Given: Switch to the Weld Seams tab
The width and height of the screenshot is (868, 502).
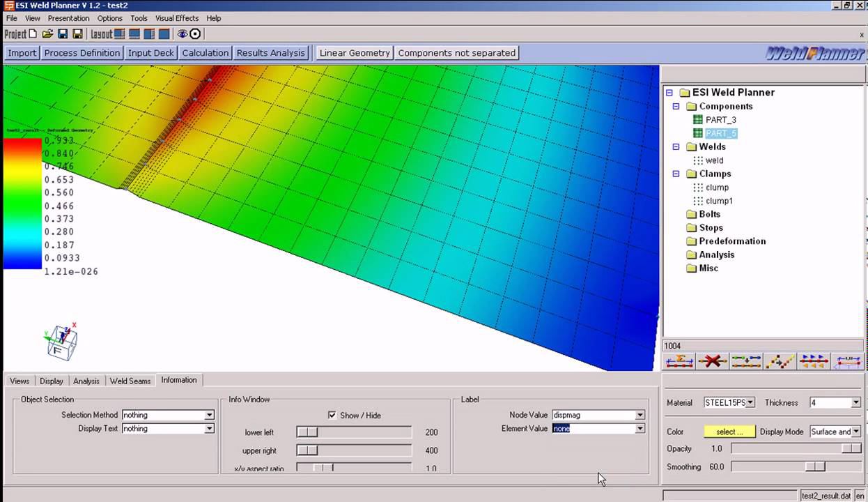Looking at the screenshot, I should (x=130, y=381).
